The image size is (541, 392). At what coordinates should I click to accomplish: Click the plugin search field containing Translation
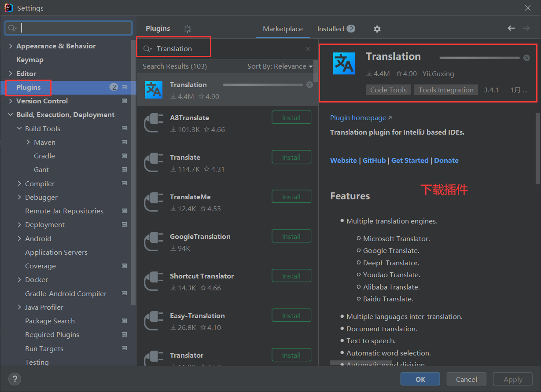coord(227,49)
